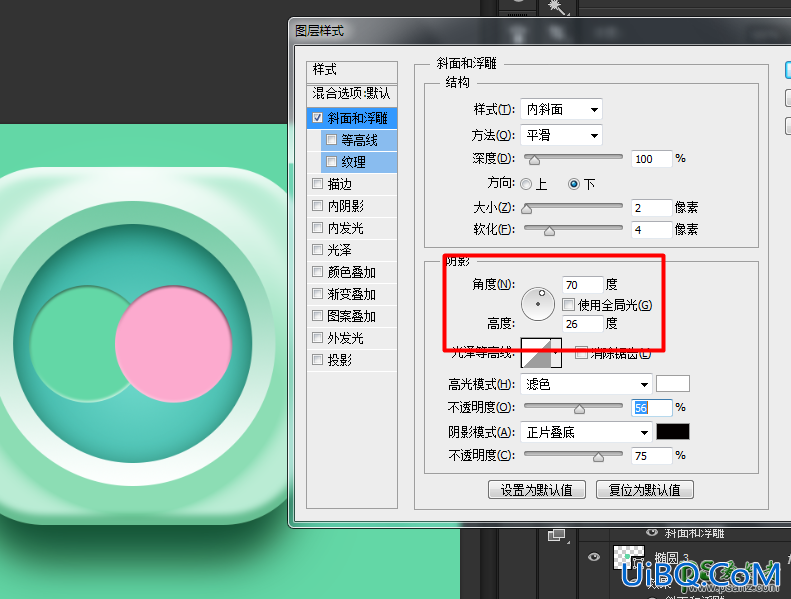The height and width of the screenshot is (599, 791).
Task: Enable the 外发光 checkbox
Action: coord(317,338)
